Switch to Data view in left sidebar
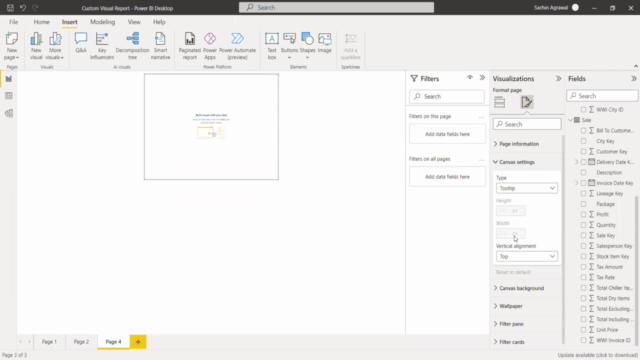The image size is (640, 360). click(9, 96)
